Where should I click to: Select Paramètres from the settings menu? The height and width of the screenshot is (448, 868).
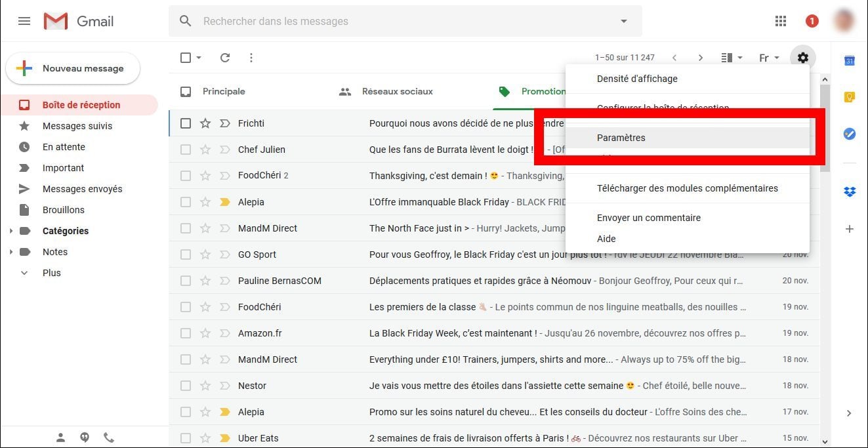pyautogui.click(x=621, y=138)
